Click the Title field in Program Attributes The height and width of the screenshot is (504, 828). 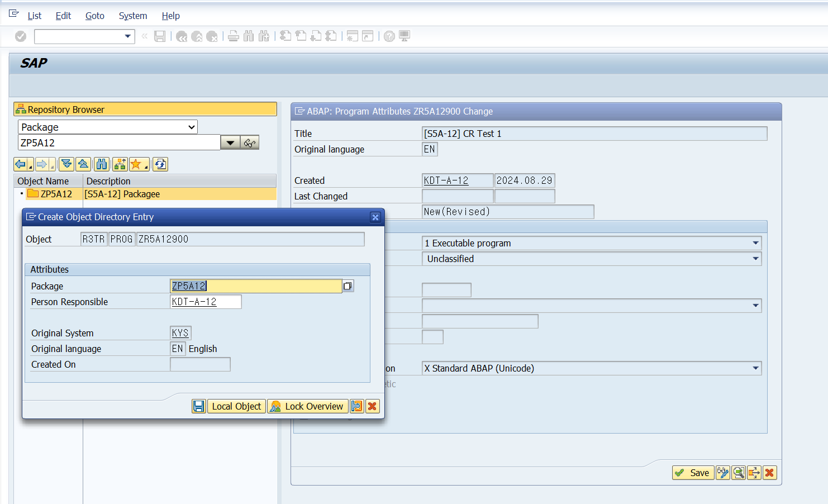[x=594, y=134]
